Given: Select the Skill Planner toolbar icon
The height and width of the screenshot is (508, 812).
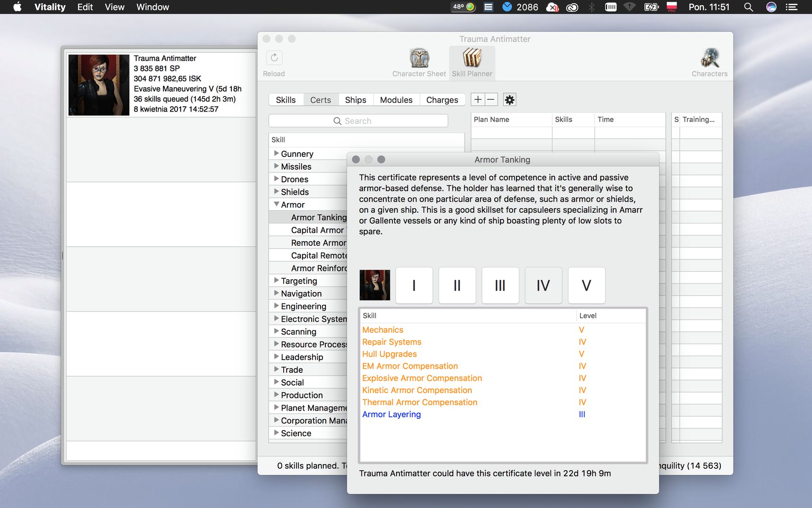Looking at the screenshot, I should coord(472,63).
